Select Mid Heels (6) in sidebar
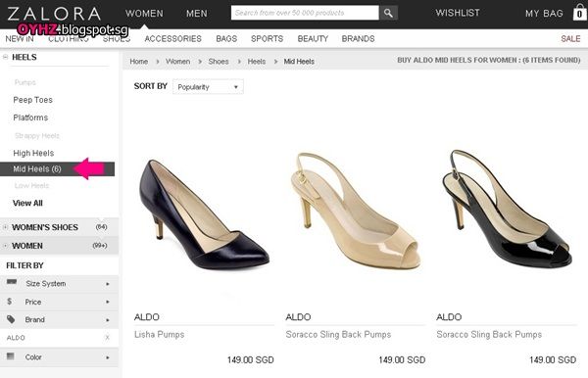Image resolution: width=588 pixels, height=378 pixels. pyautogui.click(x=57, y=169)
